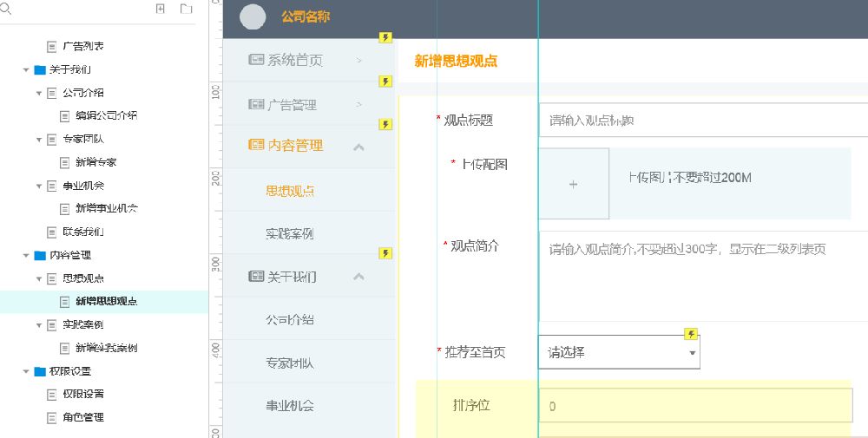This screenshot has width=868, height=438.
Task: Click the 公司名称 header text
Action: coord(306,16)
